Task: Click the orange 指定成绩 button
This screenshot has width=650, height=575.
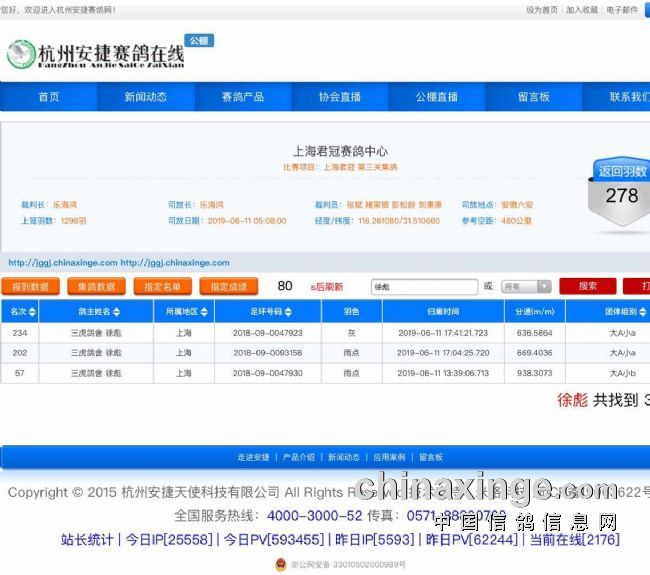Action: (x=229, y=286)
